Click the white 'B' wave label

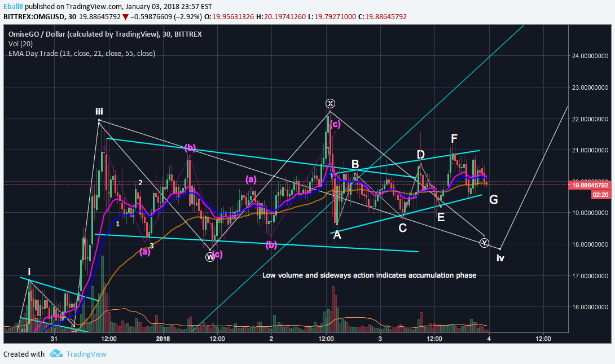[355, 164]
